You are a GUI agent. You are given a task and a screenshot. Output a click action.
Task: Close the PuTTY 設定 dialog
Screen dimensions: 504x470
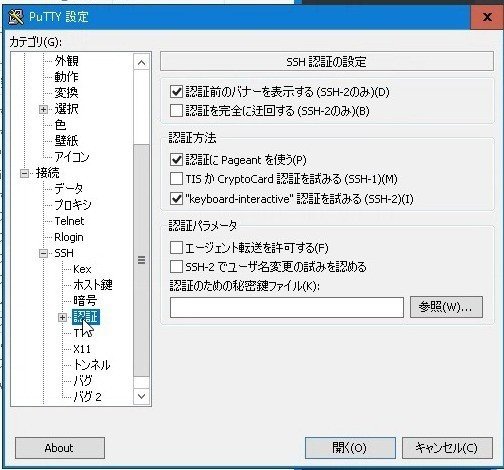(487, 17)
